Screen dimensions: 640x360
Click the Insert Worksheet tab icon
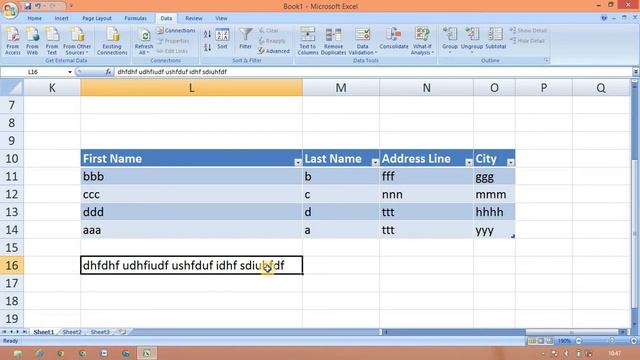click(121, 332)
